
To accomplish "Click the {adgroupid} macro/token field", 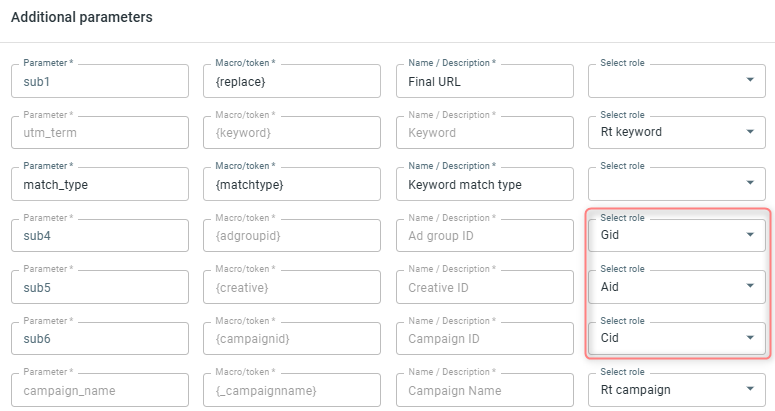I will (x=293, y=236).
